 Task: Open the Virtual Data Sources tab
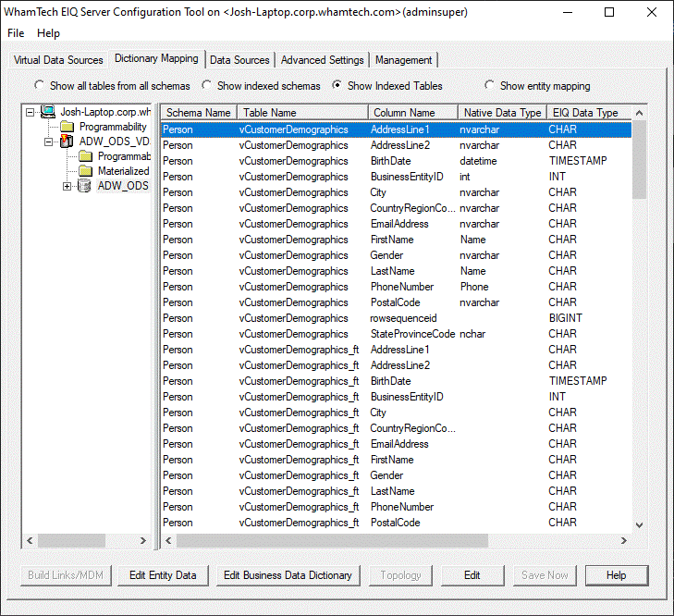58,60
